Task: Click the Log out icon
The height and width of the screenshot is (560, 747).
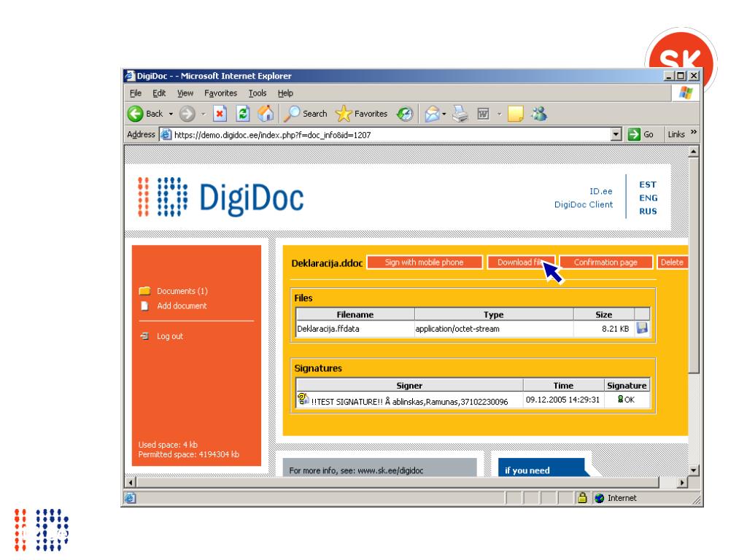Action: [x=145, y=336]
